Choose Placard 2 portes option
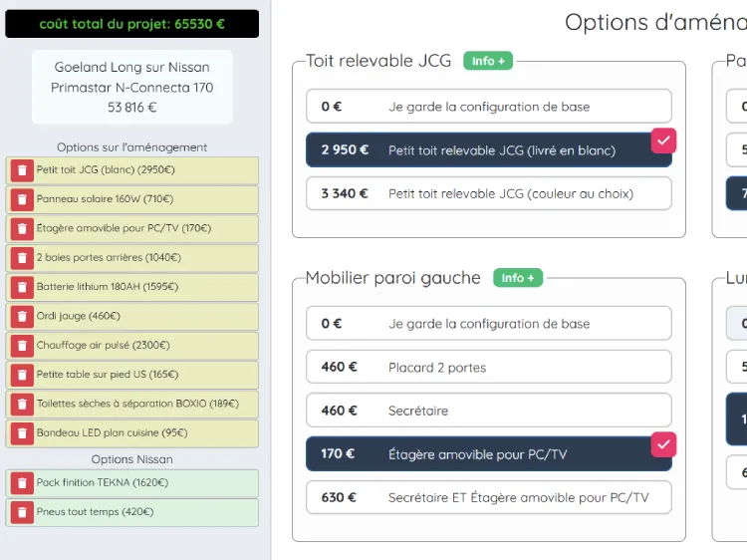747x560 pixels. pos(488,367)
